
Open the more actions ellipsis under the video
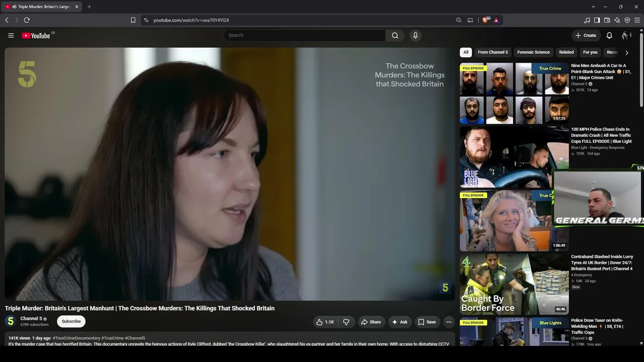[449, 322]
